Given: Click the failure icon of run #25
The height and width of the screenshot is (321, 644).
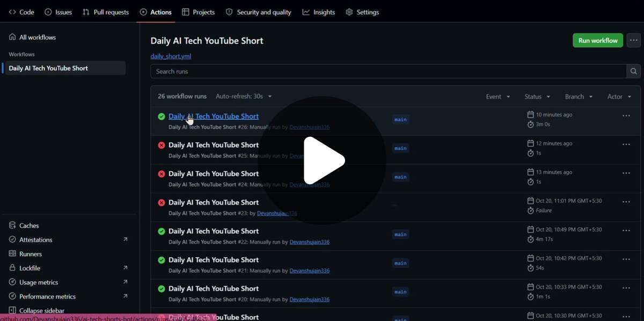Looking at the screenshot, I should pos(162,145).
